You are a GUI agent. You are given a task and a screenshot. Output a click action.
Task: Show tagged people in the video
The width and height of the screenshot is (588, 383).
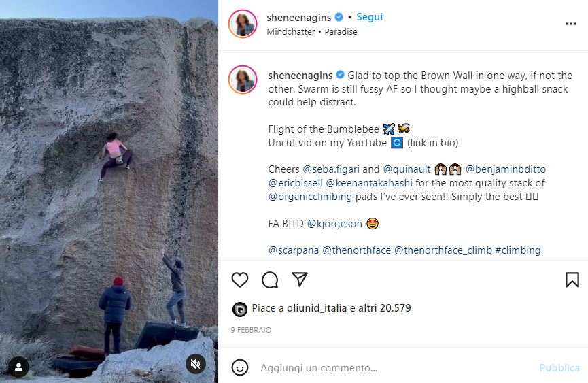18,367
